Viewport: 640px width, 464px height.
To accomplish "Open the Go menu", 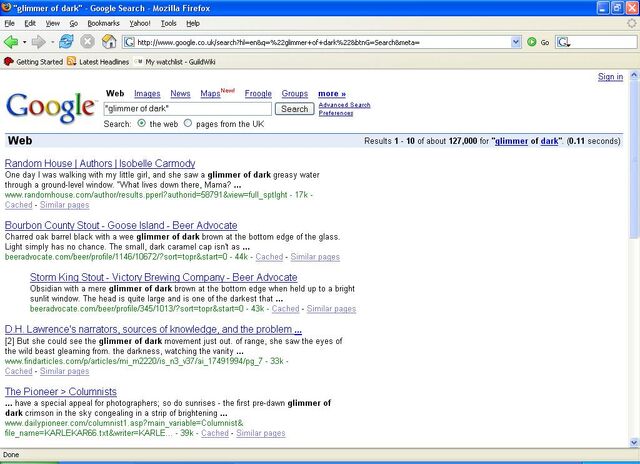I will 73,23.
